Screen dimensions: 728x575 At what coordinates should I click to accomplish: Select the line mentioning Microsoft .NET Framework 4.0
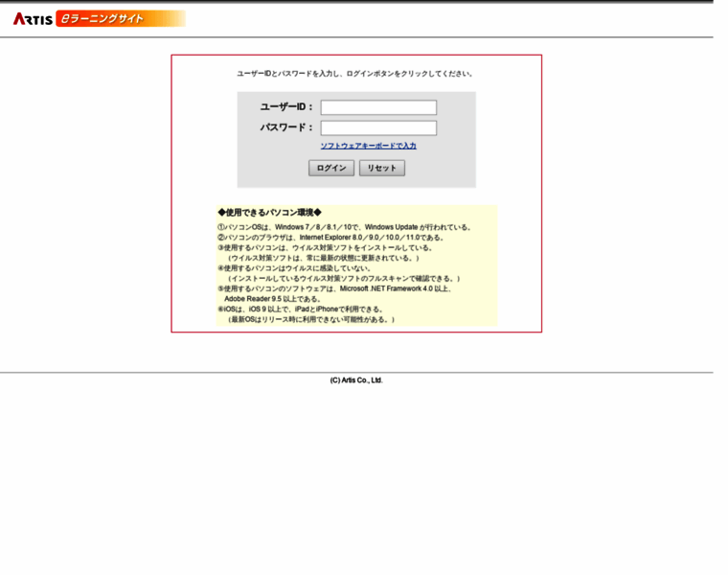(x=335, y=288)
